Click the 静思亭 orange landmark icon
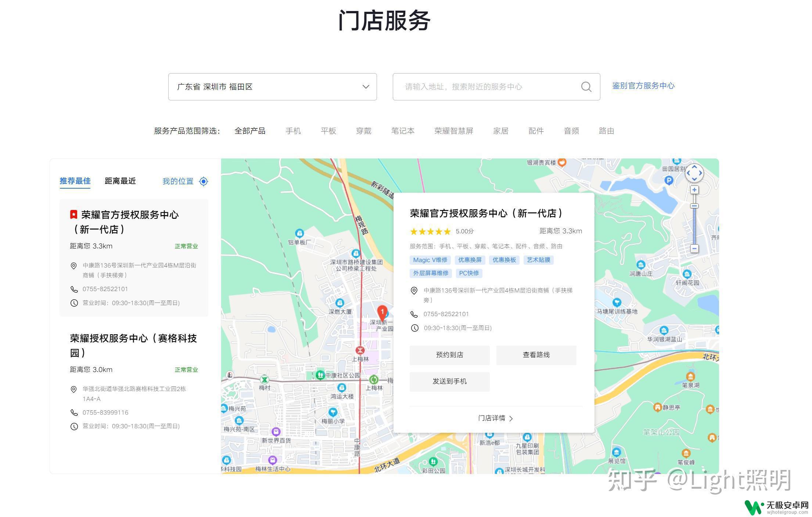 point(657,407)
